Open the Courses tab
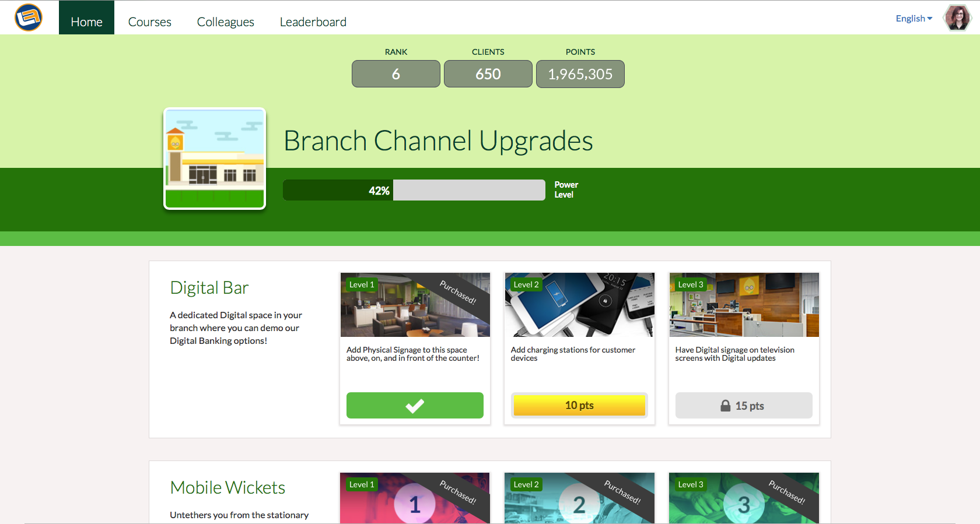This screenshot has height=524, width=980. pyautogui.click(x=150, y=22)
